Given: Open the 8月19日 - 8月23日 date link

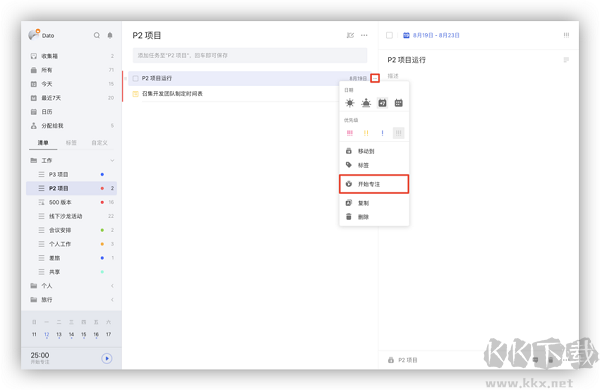Looking at the screenshot, I should pyautogui.click(x=436, y=35).
